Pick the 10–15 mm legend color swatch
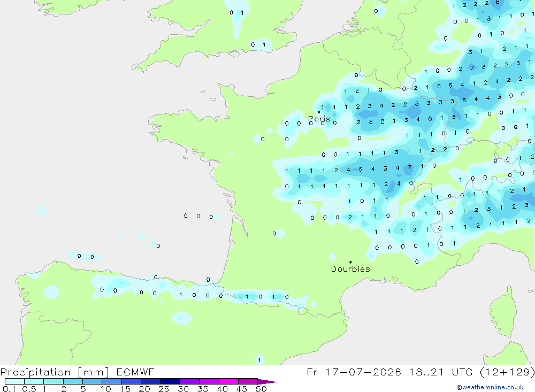Viewport: 535px width, 392px height. point(112,381)
